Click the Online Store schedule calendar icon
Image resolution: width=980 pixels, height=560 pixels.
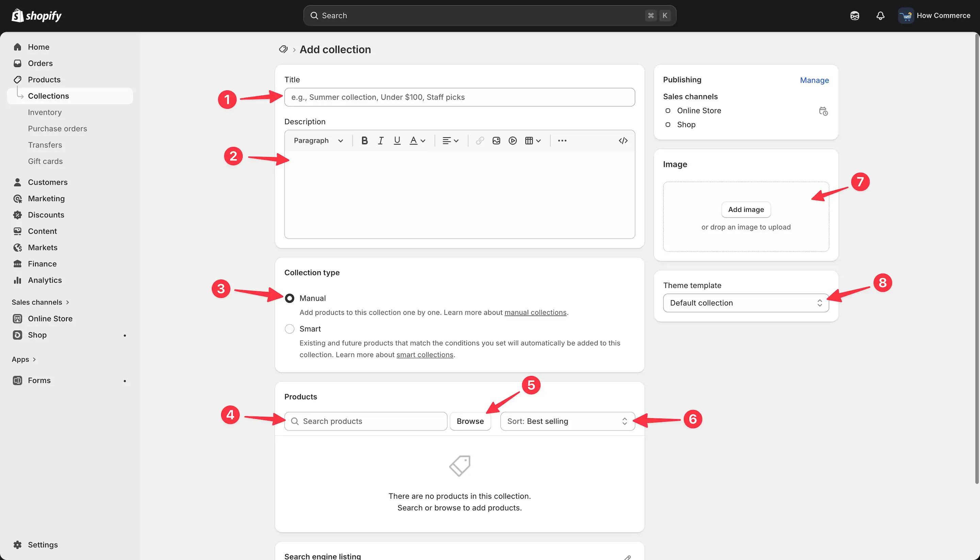pos(823,111)
